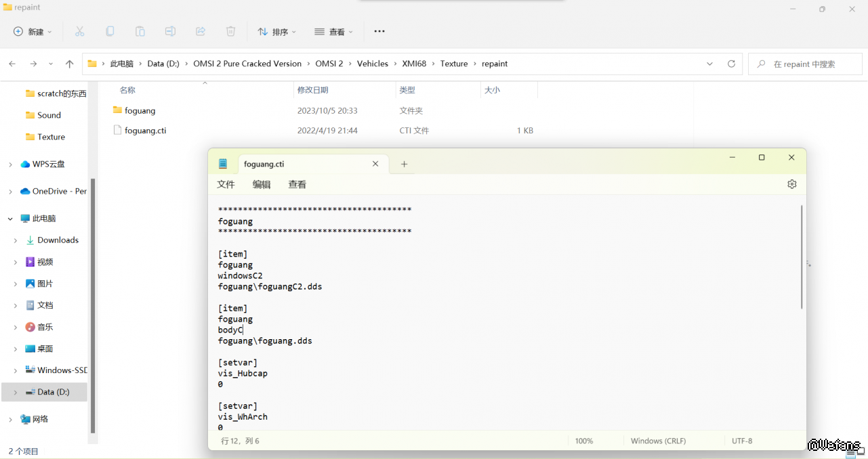Click the Cut scissors icon in toolbar

click(x=79, y=32)
